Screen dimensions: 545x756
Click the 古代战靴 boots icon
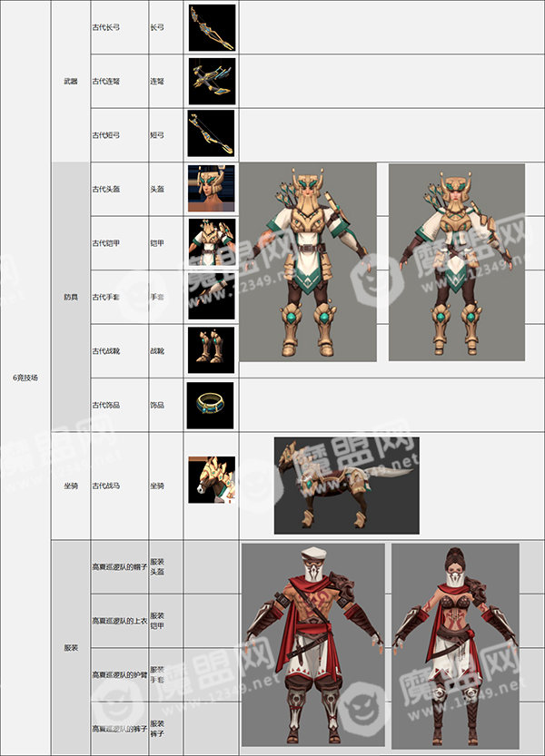coord(211,350)
